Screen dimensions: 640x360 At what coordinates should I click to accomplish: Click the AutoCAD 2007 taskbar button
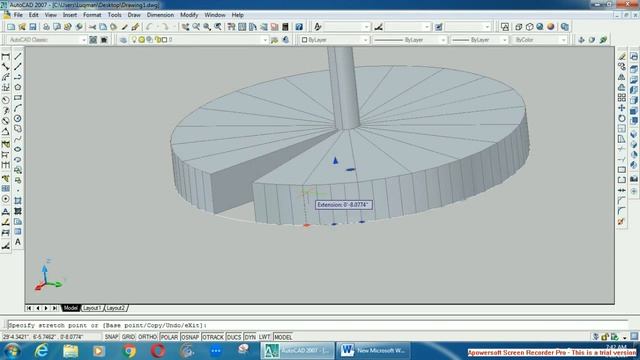tap(298, 351)
